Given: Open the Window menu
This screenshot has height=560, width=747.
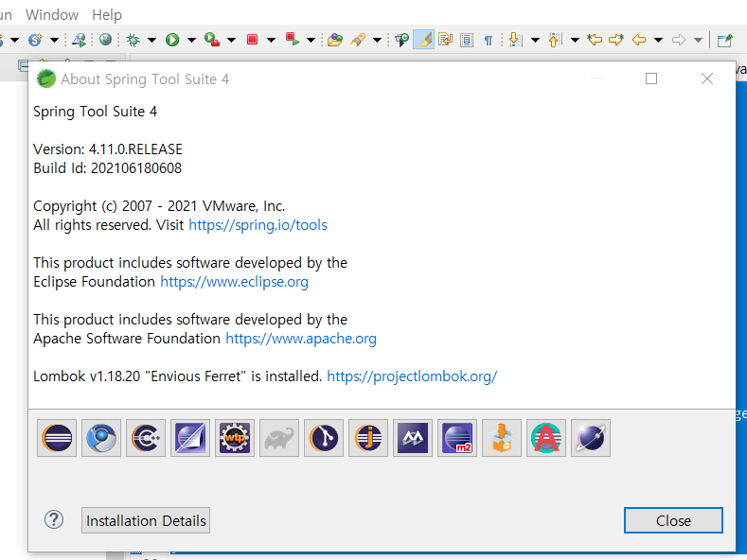Looking at the screenshot, I should point(52,15).
